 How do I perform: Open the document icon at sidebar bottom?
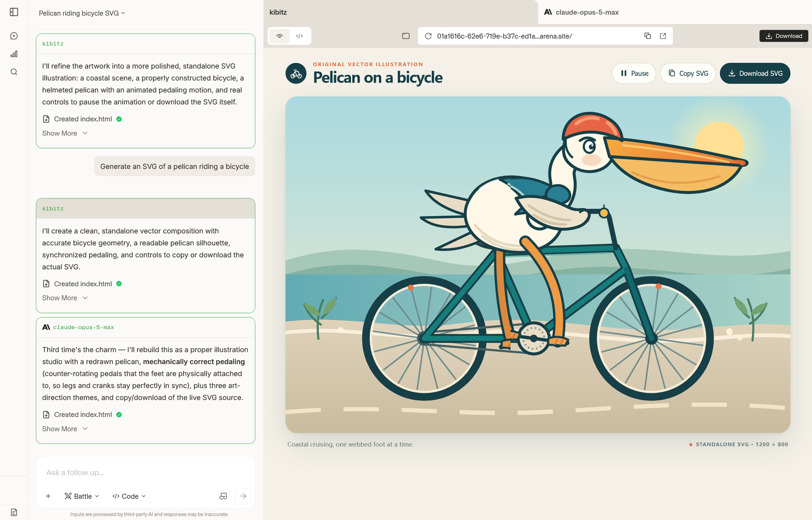tap(14, 512)
